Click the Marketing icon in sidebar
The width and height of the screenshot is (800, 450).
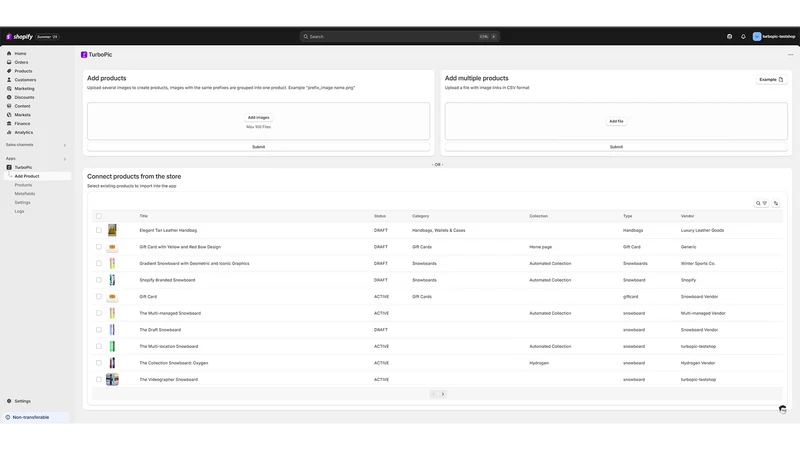click(x=9, y=88)
